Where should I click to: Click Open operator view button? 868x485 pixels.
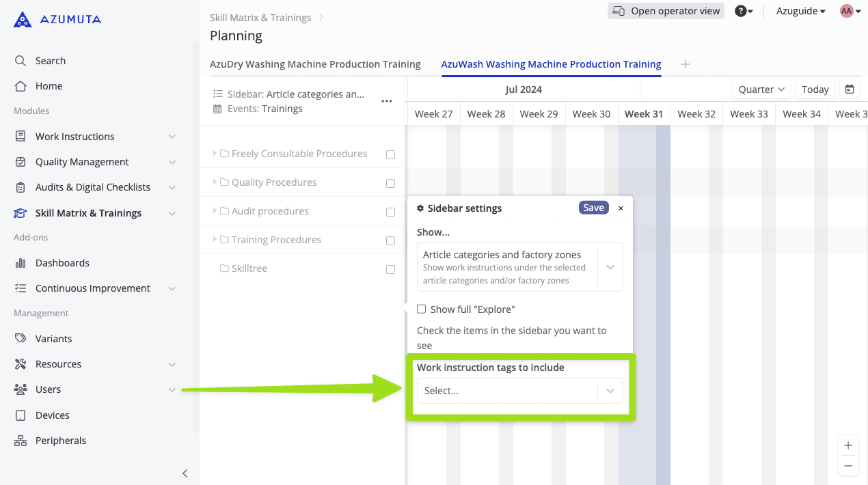(666, 11)
